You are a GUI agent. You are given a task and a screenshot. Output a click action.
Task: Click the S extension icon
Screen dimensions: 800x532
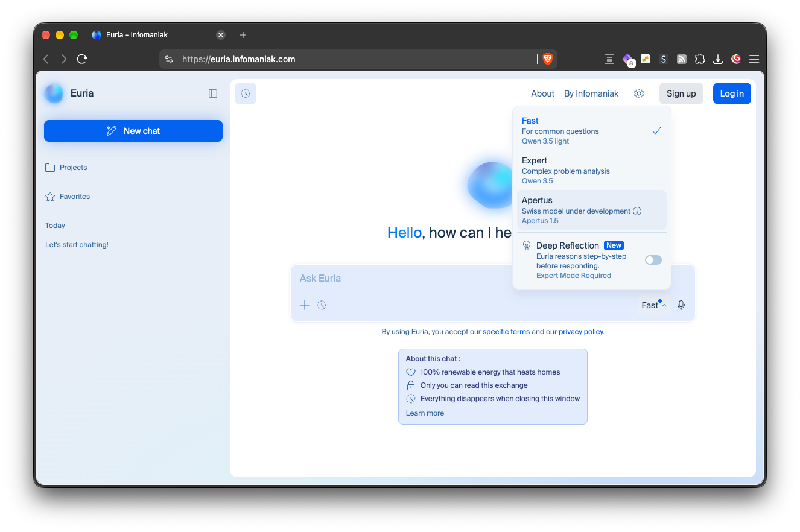tap(664, 59)
